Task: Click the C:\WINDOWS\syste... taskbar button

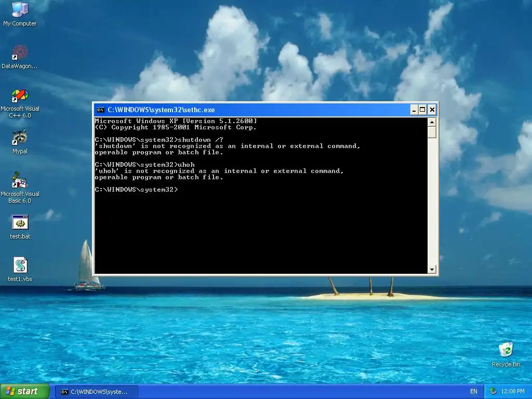Action: tap(96, 392)
